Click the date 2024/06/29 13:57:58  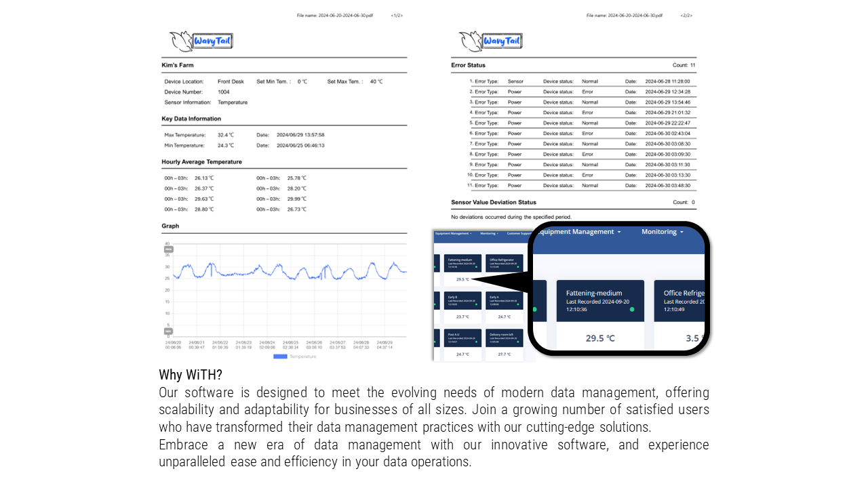pyautogui.click(x=300, y=135)
